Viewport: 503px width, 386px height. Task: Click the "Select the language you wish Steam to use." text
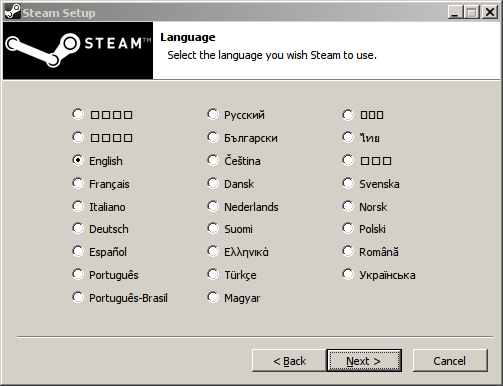pos(272,55)
